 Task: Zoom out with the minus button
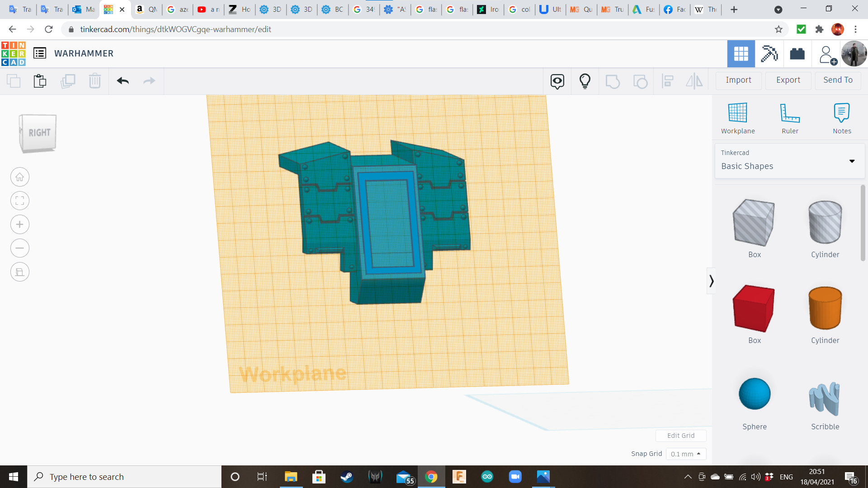coord(20,248)
